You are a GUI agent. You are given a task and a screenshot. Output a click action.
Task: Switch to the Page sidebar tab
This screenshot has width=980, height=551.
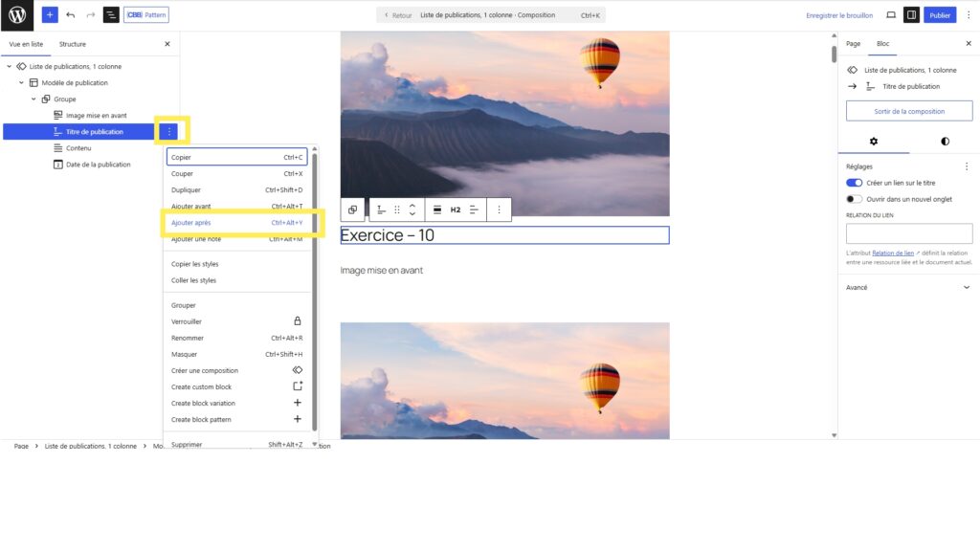(853, 44)
